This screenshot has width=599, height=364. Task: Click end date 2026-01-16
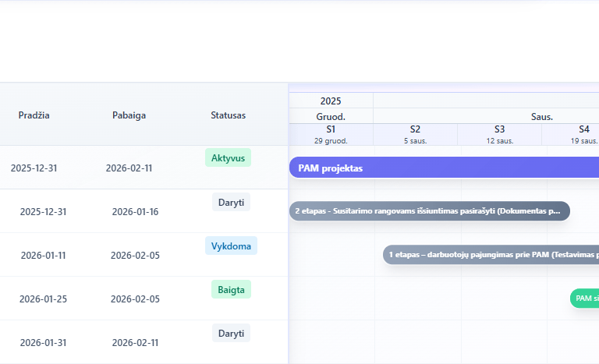tap(135, 211)
